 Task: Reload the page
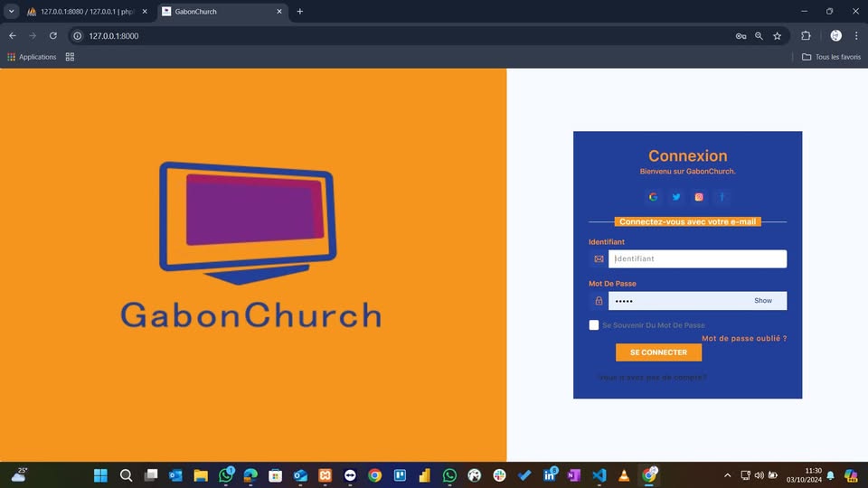[x=53, y=36]
